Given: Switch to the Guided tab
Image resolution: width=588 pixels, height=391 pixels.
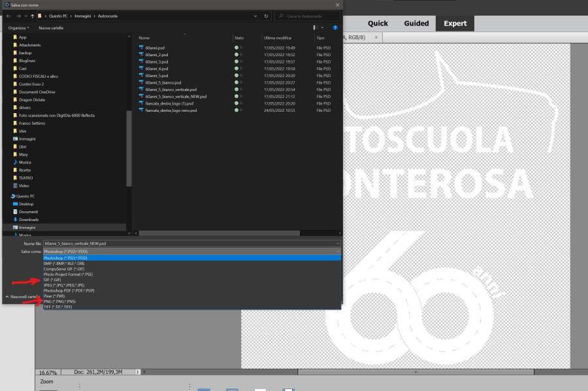Looking at the screenshot, I should (416, 24).
